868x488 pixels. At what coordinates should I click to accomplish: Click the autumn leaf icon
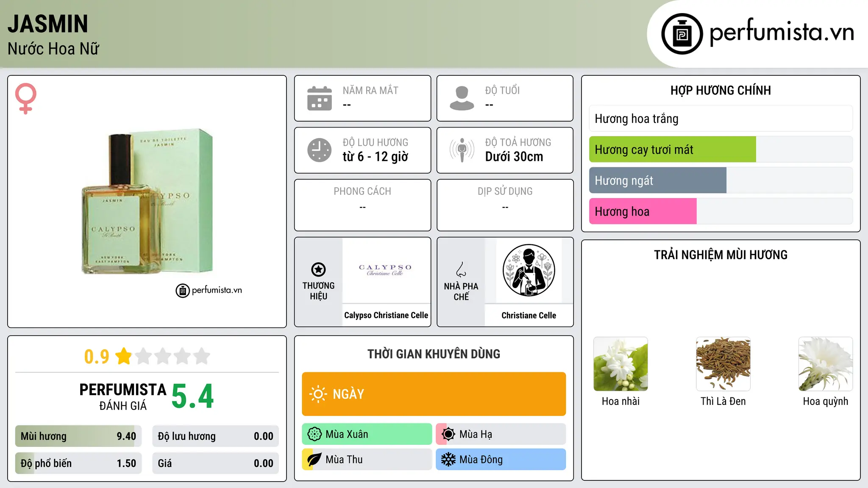coord(314,460)
